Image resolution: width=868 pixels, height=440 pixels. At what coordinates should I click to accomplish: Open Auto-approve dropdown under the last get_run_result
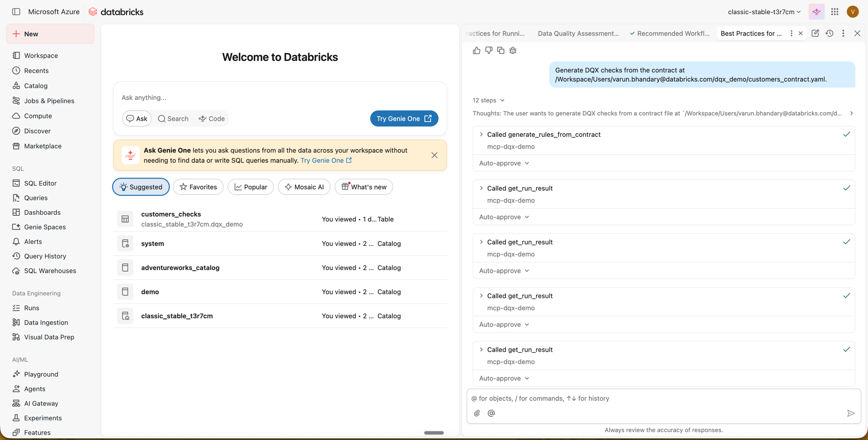point(504,378)
